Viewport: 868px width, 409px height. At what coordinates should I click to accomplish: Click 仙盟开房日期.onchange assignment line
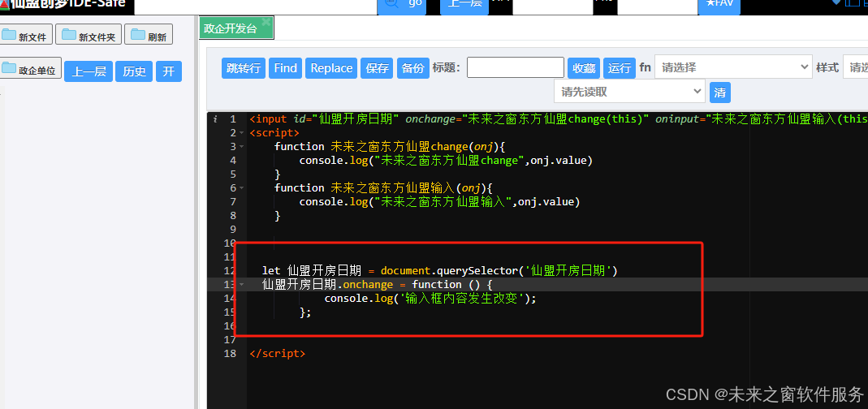[x=377, y=285]
